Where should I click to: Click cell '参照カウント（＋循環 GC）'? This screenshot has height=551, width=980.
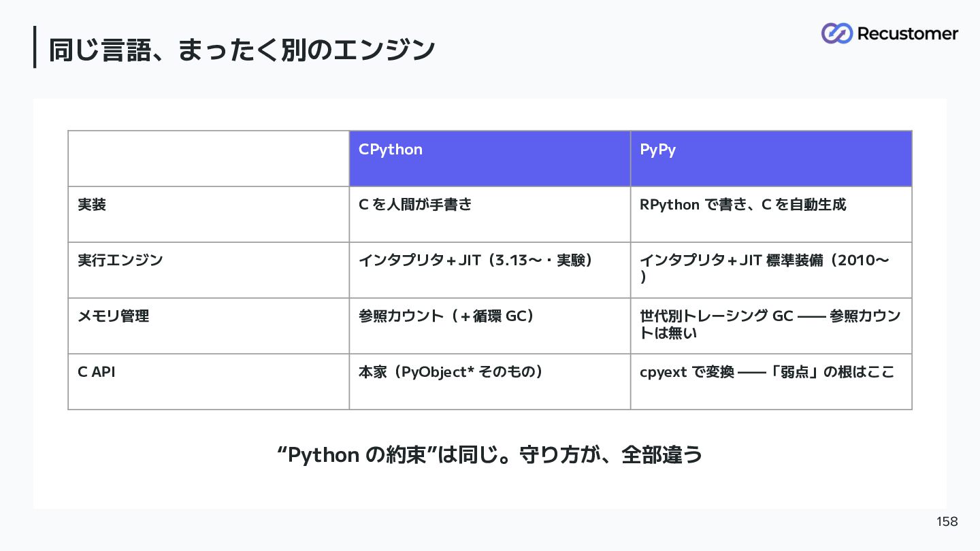[490, 326]
